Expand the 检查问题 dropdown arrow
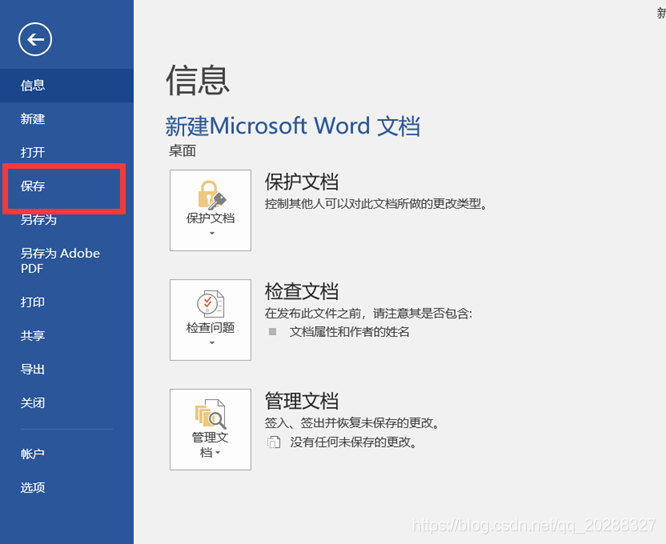The height and width of the screenshot is (544, 666). coord(212,343)
